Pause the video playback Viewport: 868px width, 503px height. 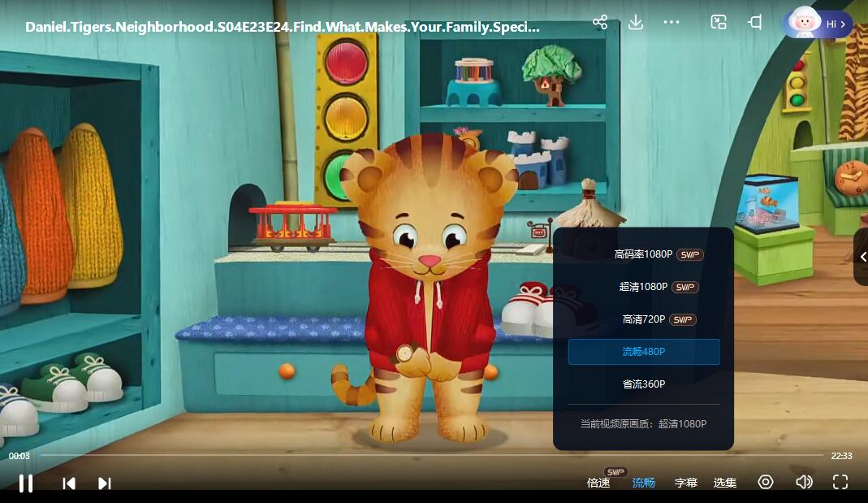point(26,483)
